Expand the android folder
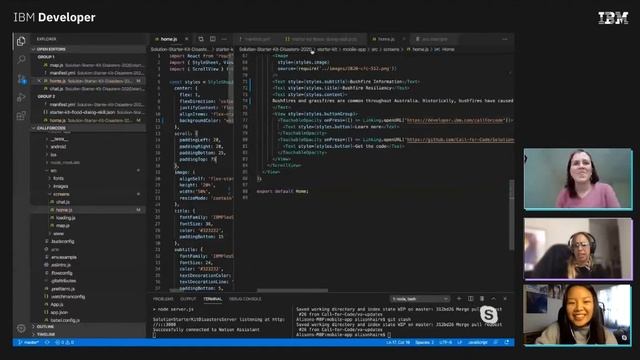This screenshot has width=640, height=360. pyautogui.click(x=58, y=147)
